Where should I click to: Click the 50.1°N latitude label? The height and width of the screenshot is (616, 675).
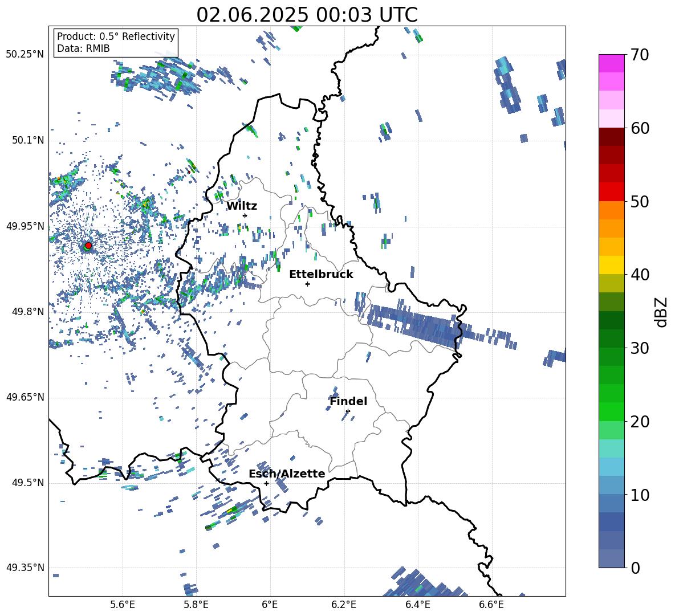(27, 140)
